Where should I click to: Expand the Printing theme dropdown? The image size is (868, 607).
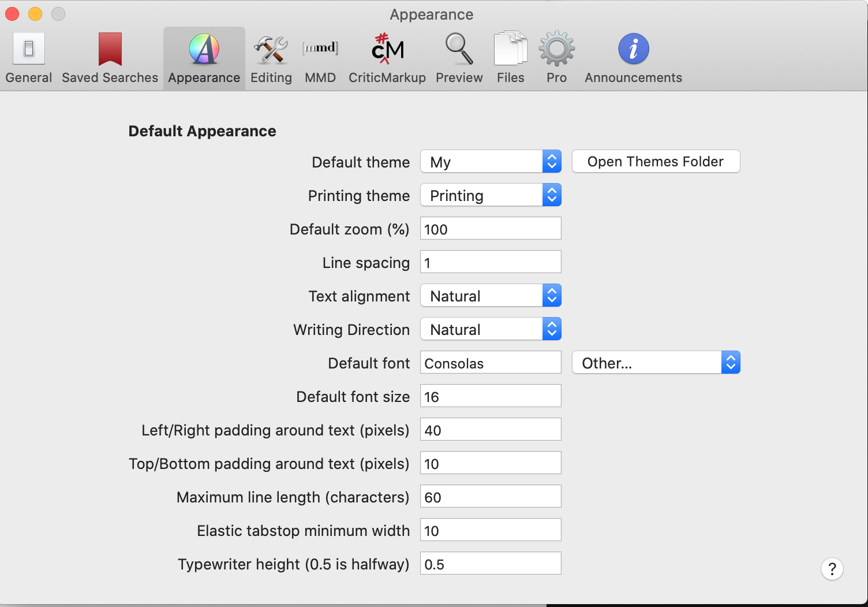point(491,195)
